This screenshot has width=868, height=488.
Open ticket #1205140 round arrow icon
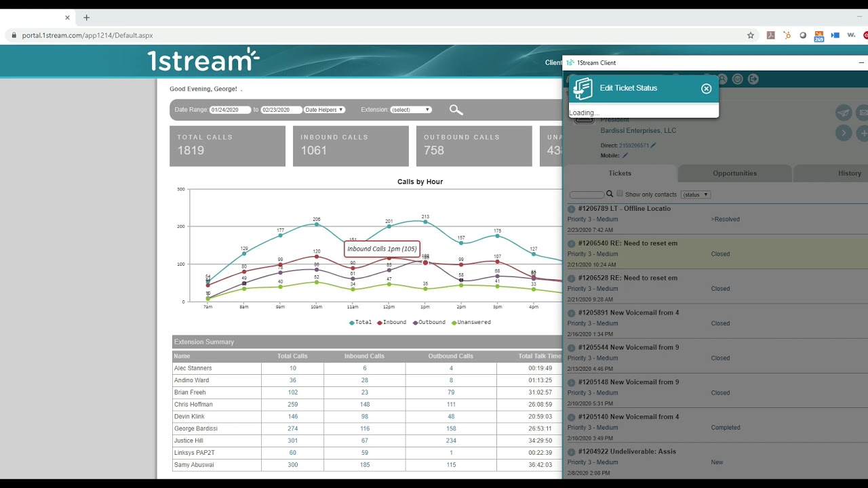572,417
